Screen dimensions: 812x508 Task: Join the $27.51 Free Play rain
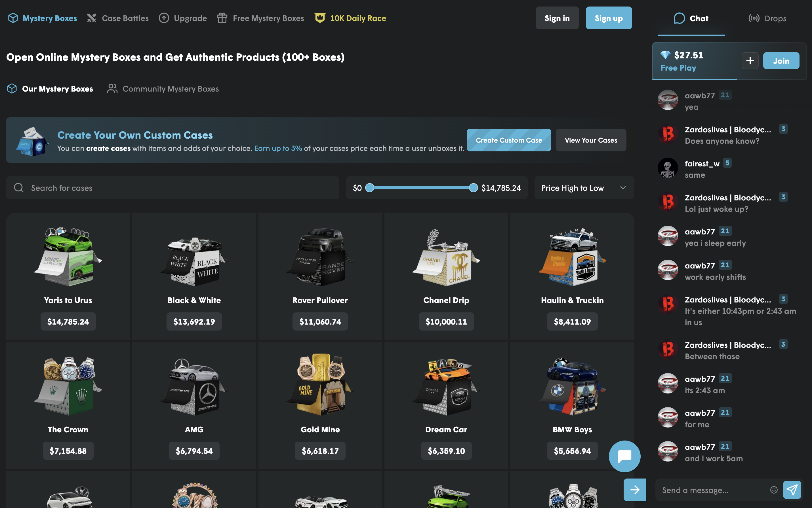[x=781, y=61]
